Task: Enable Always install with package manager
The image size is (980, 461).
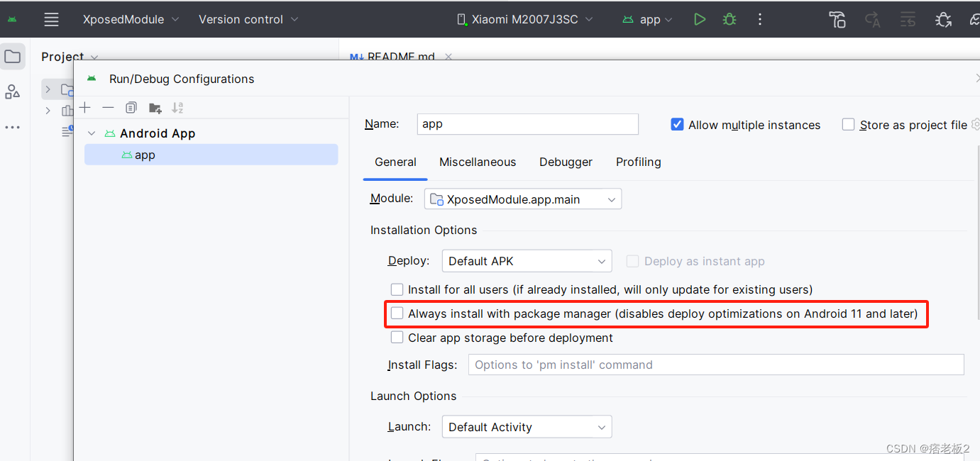Action: (397, 313)
